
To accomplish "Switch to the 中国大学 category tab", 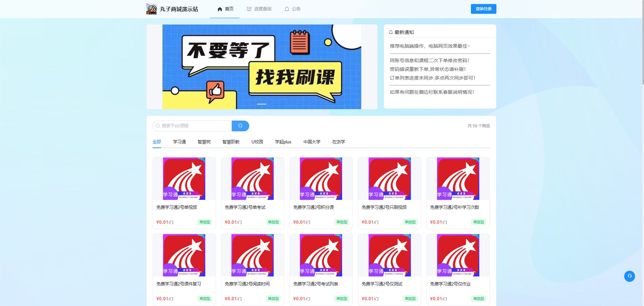I will tap(312, 142).
